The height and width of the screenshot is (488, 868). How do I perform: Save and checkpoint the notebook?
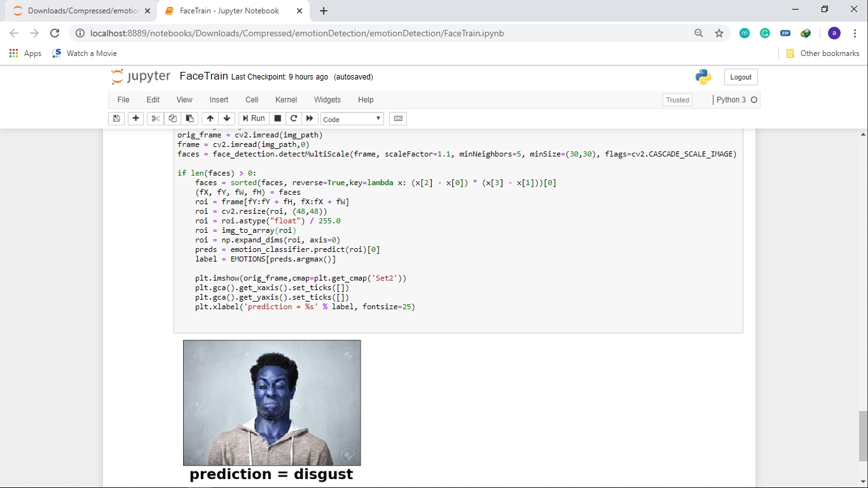point(116,118)
